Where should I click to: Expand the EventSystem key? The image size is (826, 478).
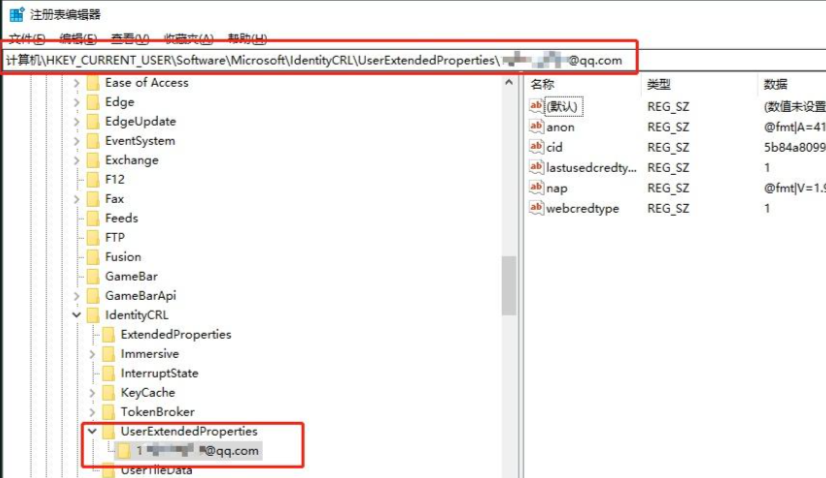tap(76, 141)
